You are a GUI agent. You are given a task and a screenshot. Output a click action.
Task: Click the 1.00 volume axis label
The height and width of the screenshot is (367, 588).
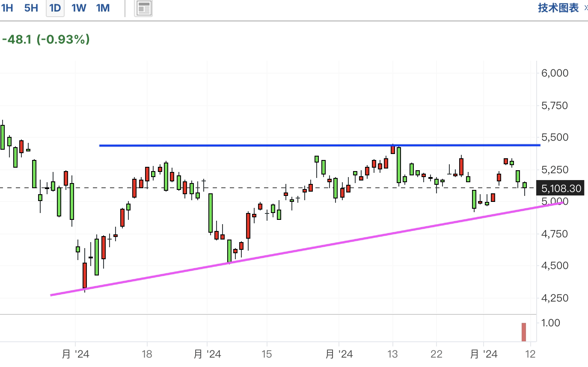click(550, 323)
